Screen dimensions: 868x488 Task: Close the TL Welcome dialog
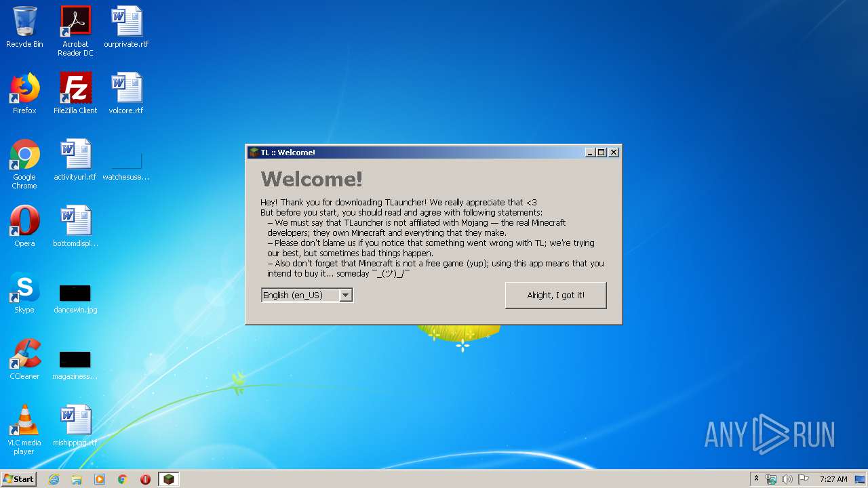click(614, 152)
